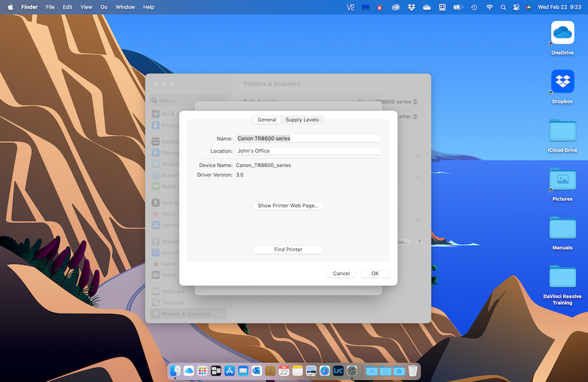The image size is (588, 382).
Task: Click the Find Printer button
Action: (x=288, y=250)
